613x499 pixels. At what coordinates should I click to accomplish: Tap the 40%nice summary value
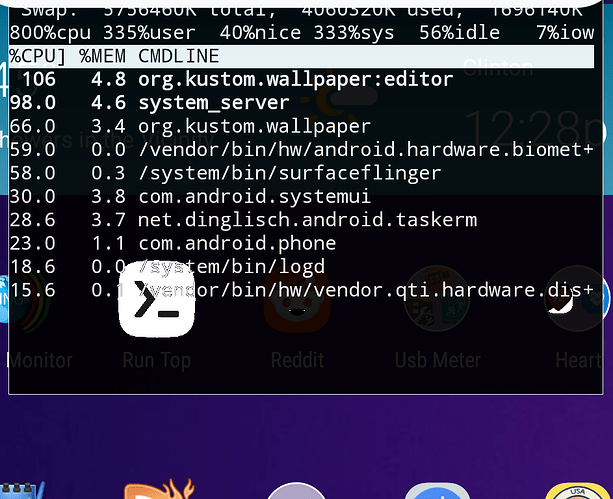pyautogui.click(x=260, y=33)
